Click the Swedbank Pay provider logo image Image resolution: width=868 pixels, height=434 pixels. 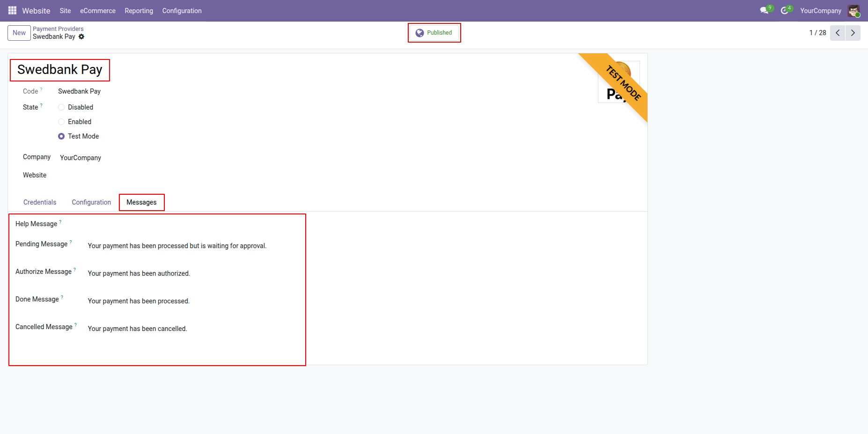point(619,82)
